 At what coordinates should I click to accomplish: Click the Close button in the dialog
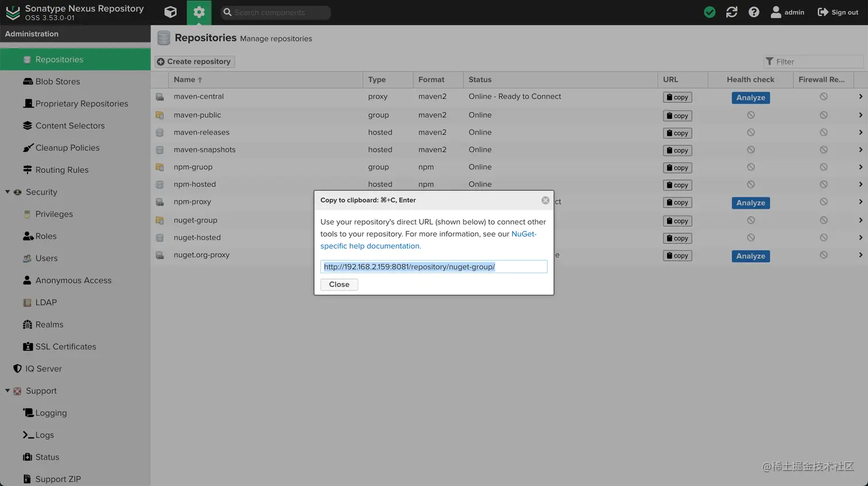pos(339,285)
